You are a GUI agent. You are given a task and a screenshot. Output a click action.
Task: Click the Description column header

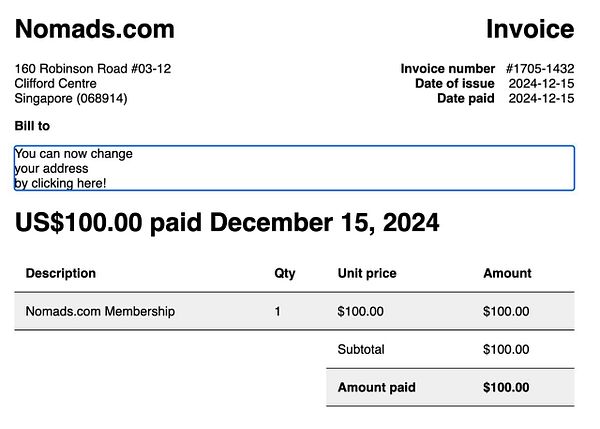coord(60,273)
